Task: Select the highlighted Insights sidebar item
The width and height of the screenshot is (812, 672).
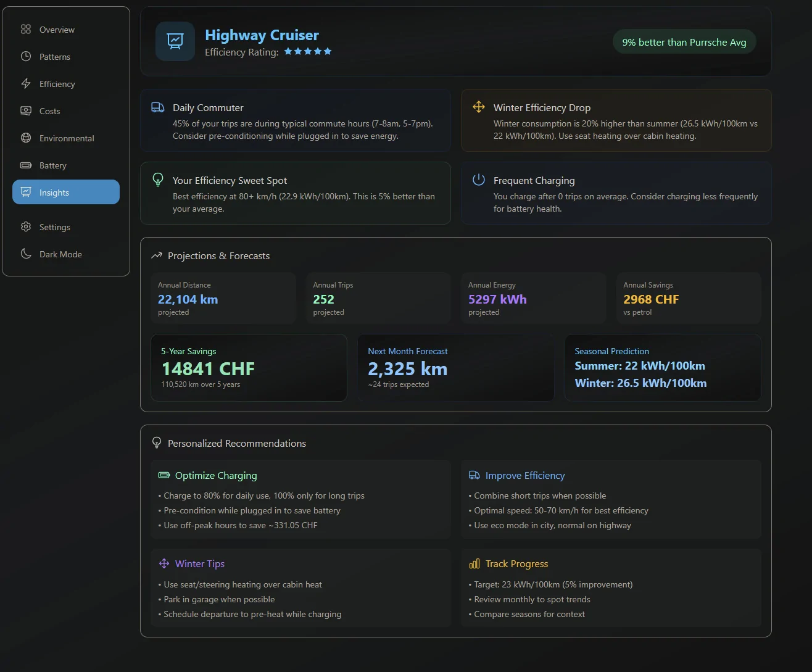Action: point(66,192)
